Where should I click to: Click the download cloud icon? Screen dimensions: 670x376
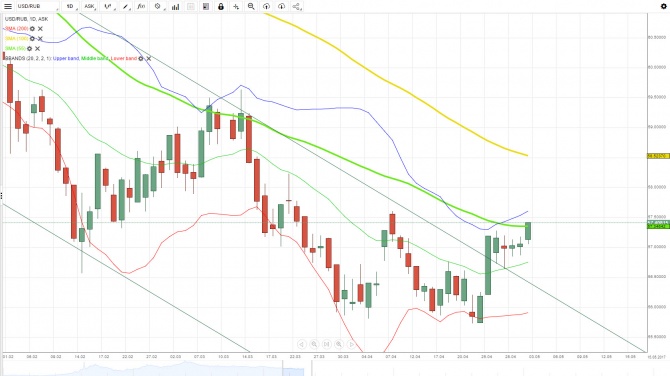[x=281, y=6]
